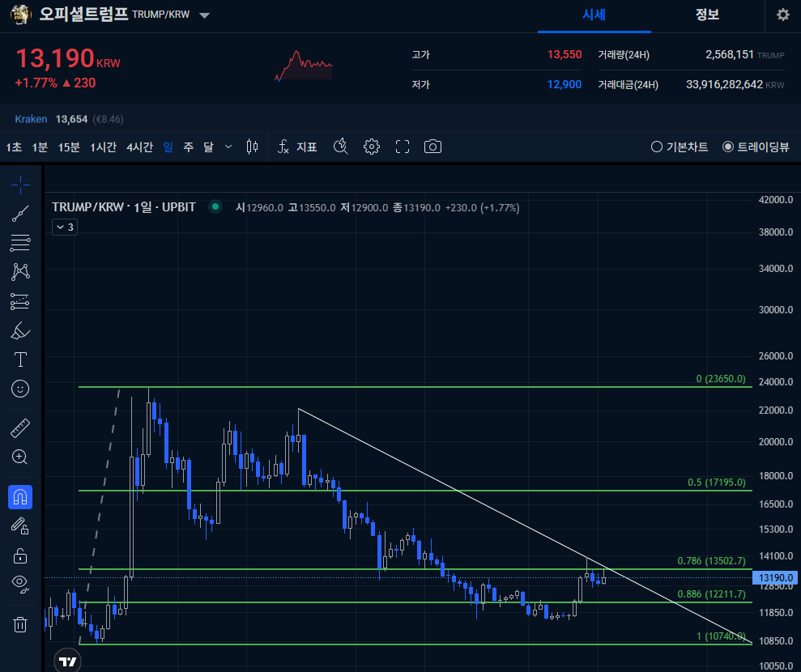The height and width of the screenshot is (672, 801).
Task: Toggle lock all drawing tools
Action: [x=20, y=555]
